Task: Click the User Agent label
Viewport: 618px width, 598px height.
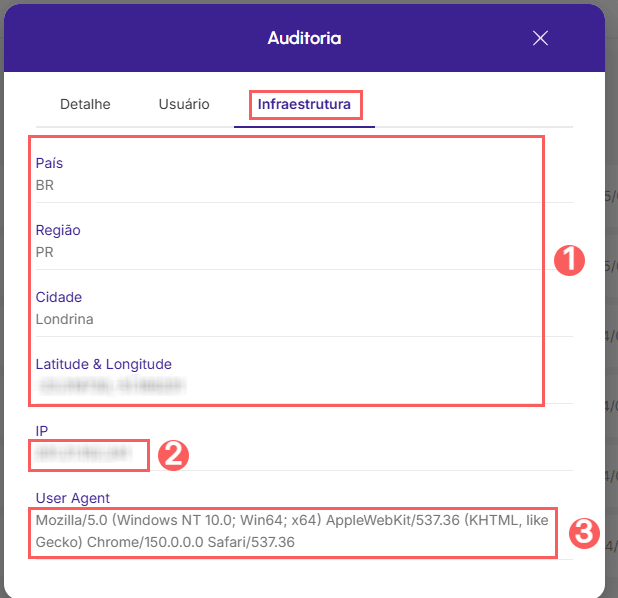Action: (73, 498)
